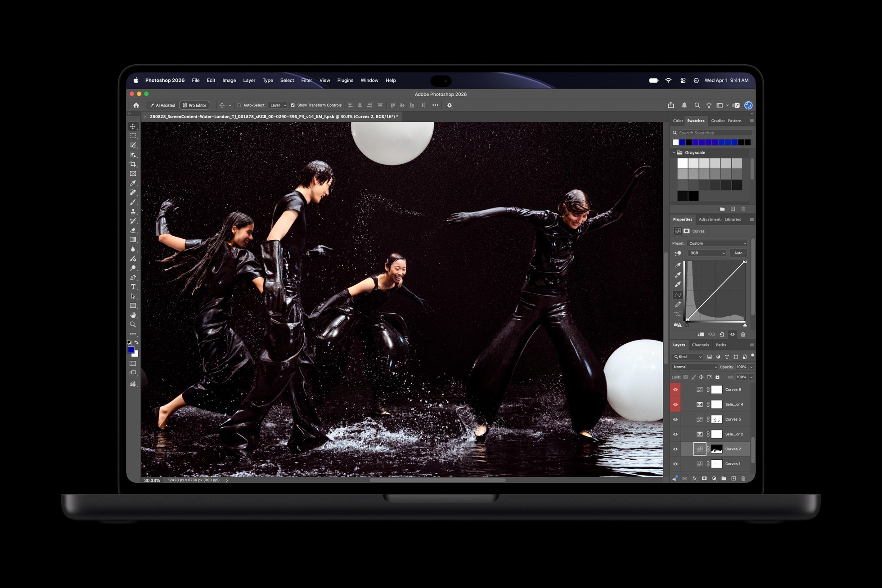882x588 pixels.
Task: Switch to the Channels tab
Action: [700, 345]
